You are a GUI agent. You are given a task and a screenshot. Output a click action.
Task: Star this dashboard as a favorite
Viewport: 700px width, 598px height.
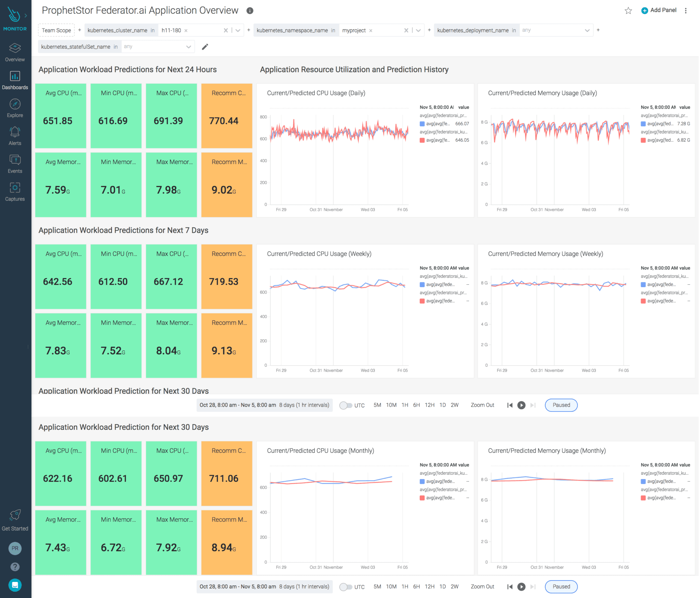[628, 10]
